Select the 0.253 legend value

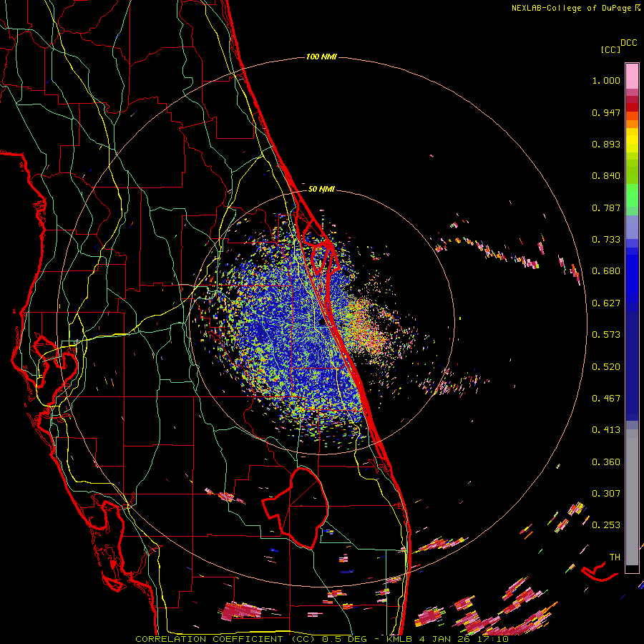606,525
